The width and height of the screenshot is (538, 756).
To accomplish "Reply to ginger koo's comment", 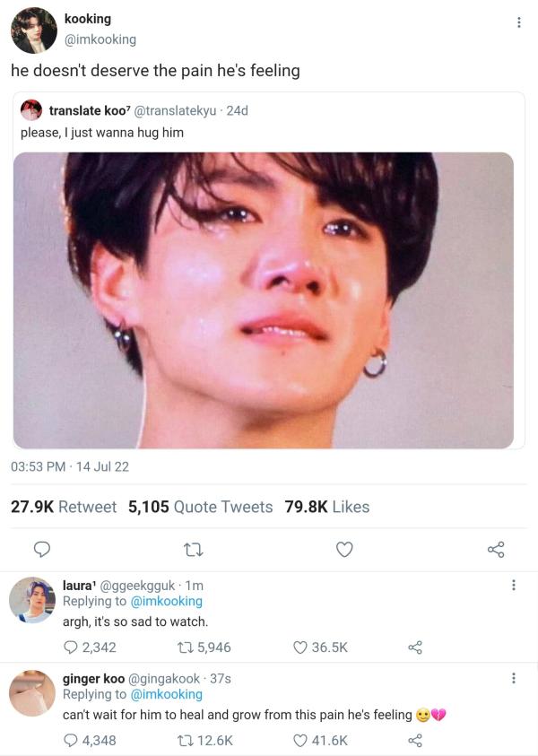I will pyautogui.click(x=71, y=741).
